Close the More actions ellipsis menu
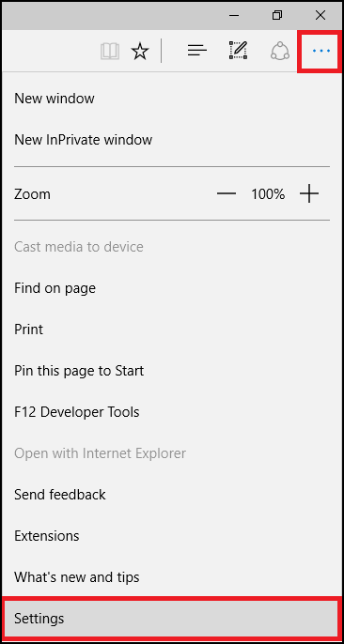The height and width of the screenshot is (644, 344). (x=321, y=51)
